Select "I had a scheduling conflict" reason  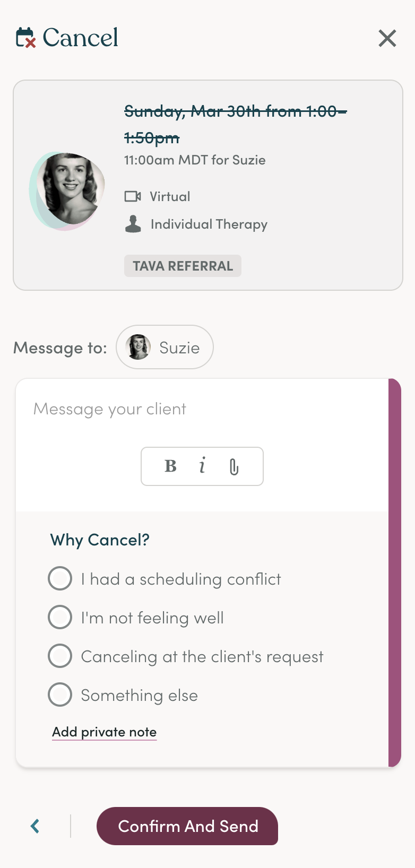(60, 579)
